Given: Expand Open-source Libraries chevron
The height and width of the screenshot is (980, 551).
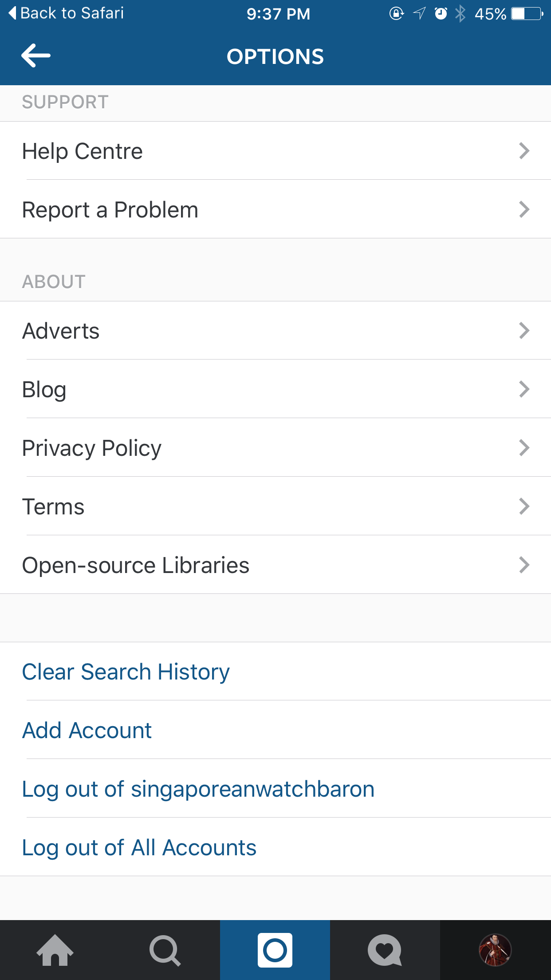Looking at the screenshot, I should 524,565.
